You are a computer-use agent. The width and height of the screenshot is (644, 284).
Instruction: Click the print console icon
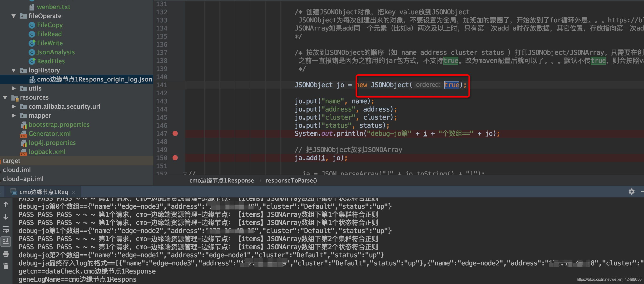pyautogui.click(x=6, y=254)
